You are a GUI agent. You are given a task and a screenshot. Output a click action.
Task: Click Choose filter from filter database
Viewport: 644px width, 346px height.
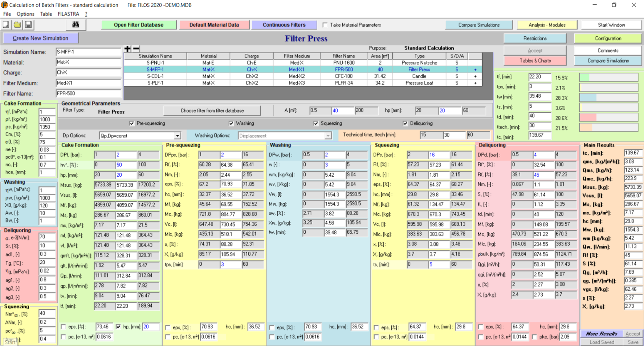[x=212, y=110]
